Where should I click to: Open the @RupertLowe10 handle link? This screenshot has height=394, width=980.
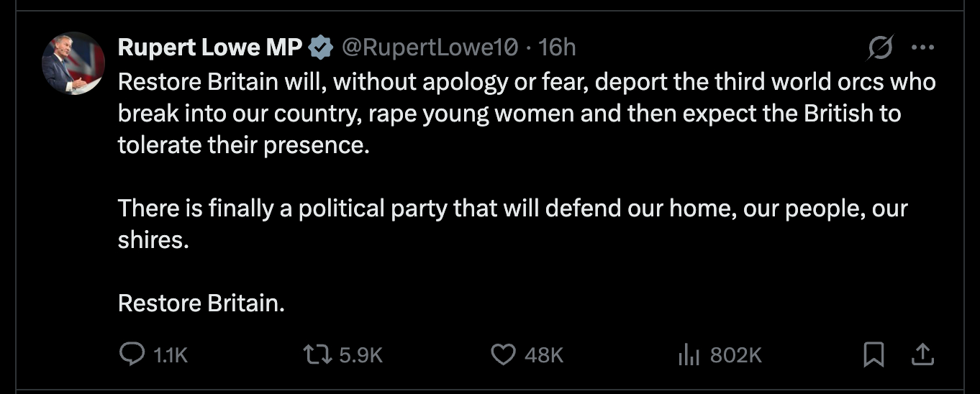click(429, 47)
